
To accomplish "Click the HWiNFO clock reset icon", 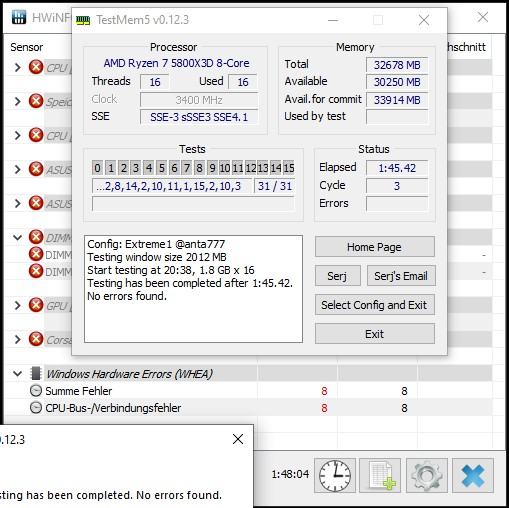I will [335, 475].
